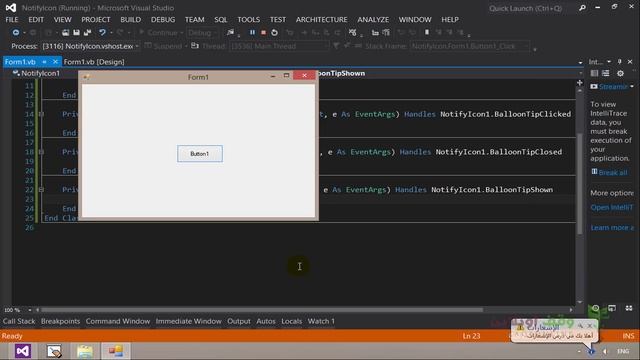640x360 pixels.
Task: Click the ENG language indicator in tray
Action: coord(623,351)
